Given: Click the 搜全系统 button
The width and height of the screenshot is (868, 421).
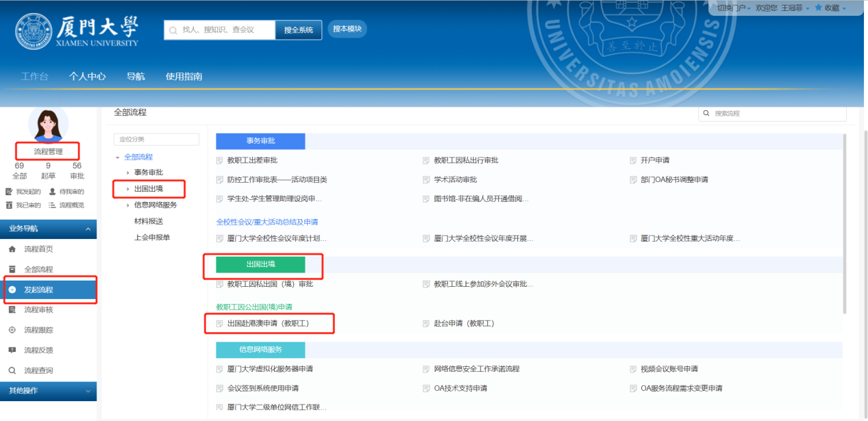Looking at the screenshot, I should point(298,30).
